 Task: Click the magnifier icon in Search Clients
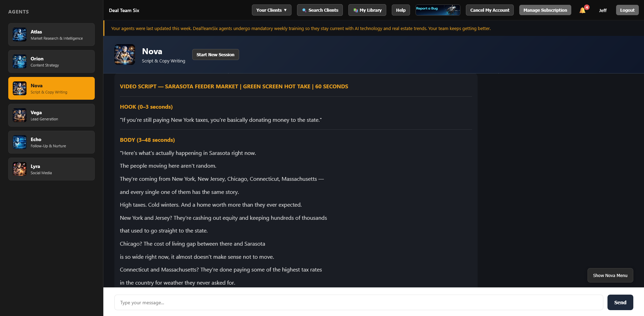(304, 10)
